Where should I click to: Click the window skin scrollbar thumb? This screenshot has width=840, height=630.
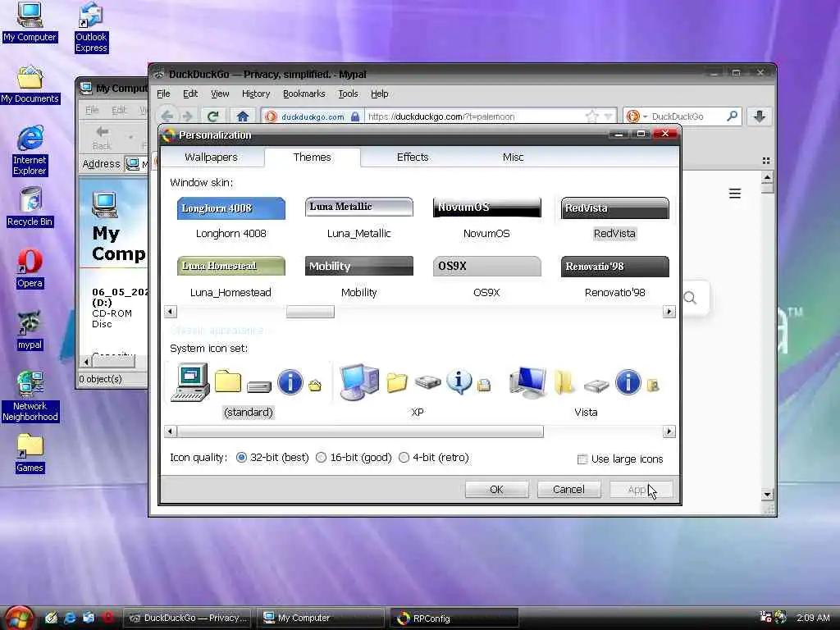(x=310, y=311)
